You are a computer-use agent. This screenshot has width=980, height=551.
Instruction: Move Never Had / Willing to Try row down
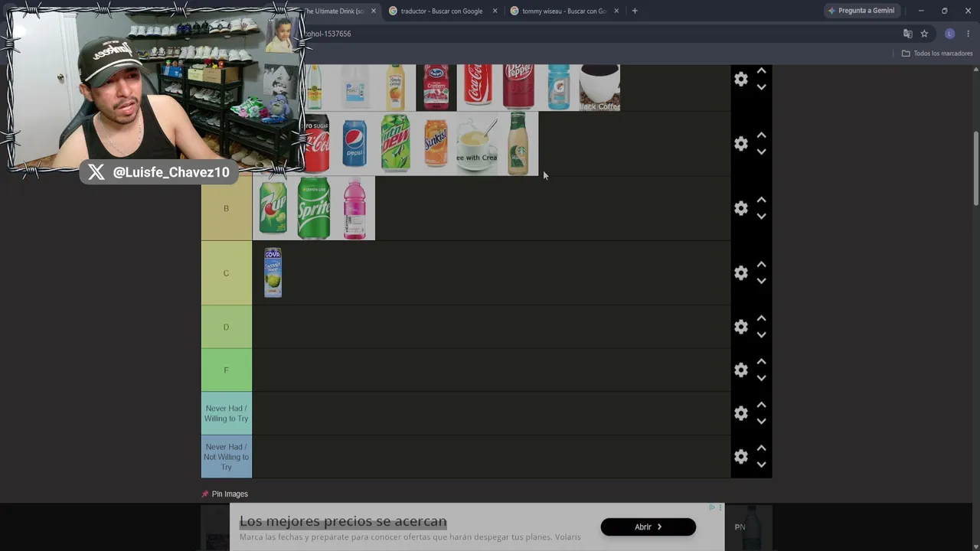[x=761, y=422]
